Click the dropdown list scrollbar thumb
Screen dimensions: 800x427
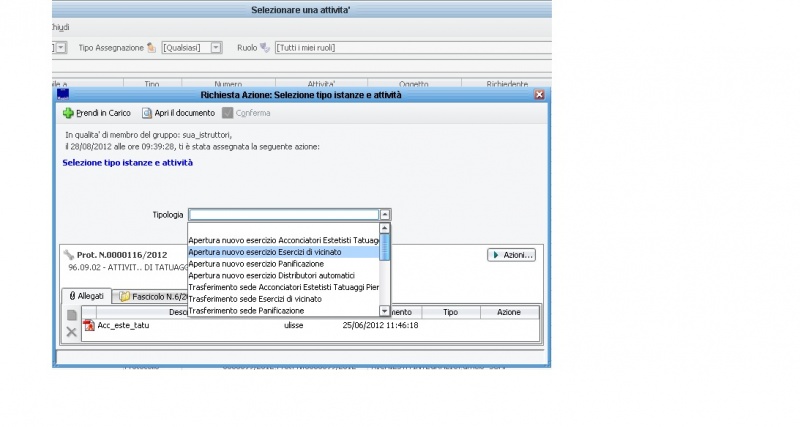pyautogui.click(x=385, y=247)
